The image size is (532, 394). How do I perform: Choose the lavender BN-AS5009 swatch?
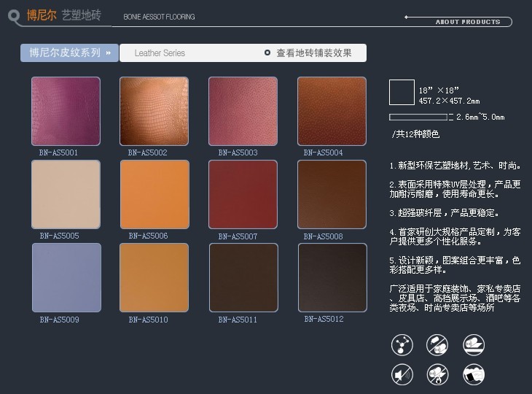66,278
